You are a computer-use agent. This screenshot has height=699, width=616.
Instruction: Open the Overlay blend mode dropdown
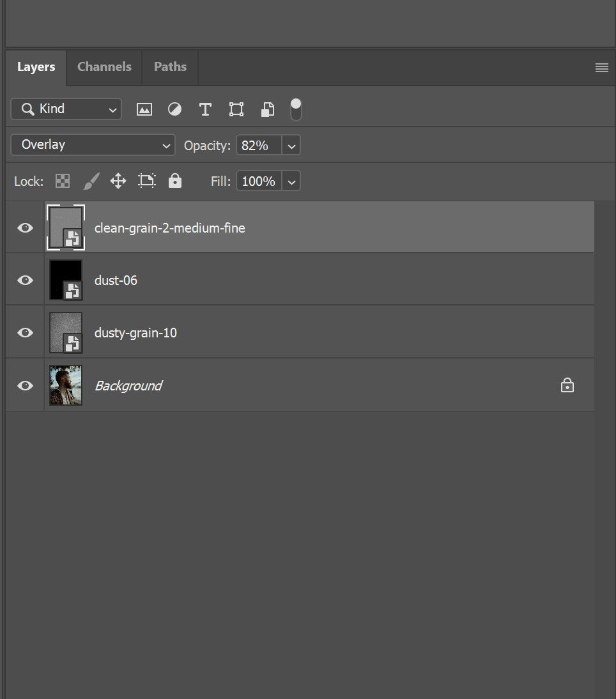(93, 145)
